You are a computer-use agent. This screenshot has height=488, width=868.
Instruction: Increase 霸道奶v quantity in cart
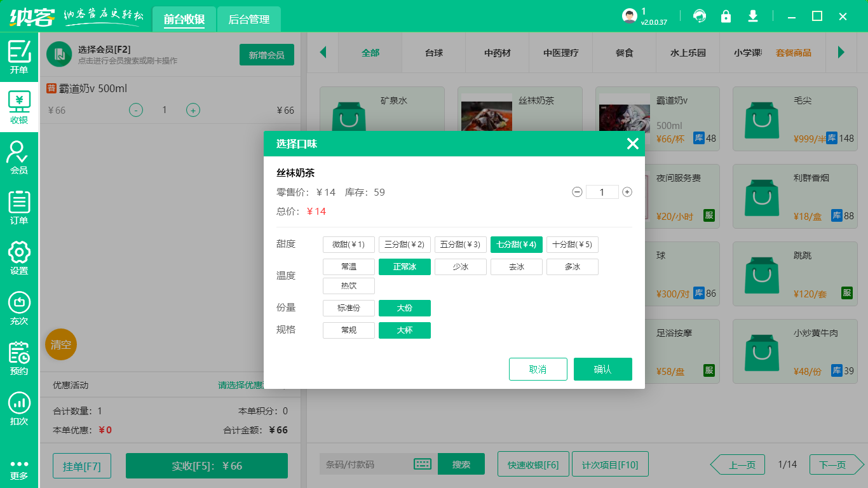[193, 110]
